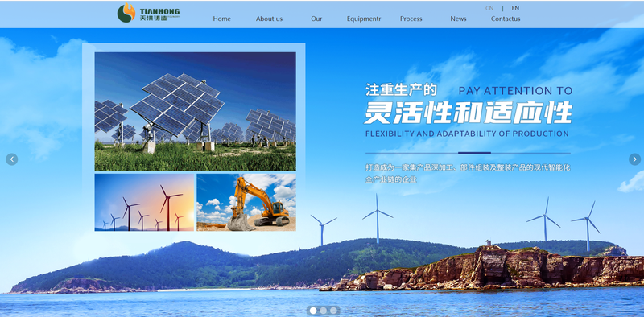Open the Home menu item
This screenshot has height=317, width=644.
tap(222, 19)
